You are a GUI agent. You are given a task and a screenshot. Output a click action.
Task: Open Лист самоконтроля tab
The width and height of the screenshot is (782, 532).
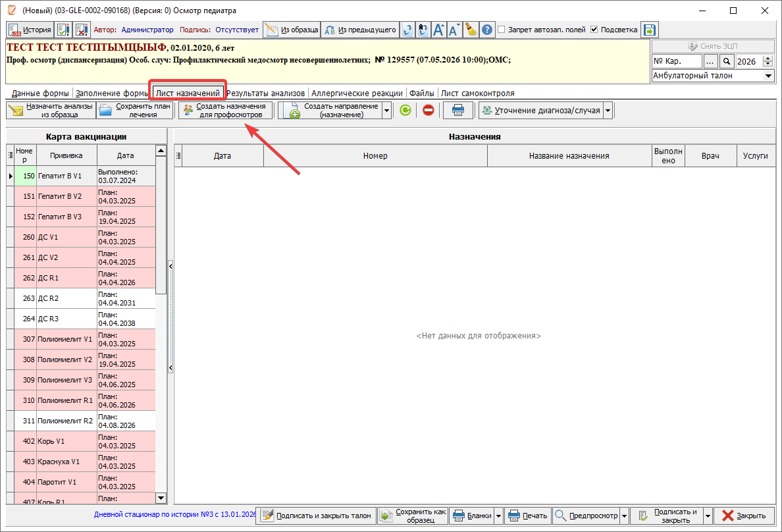pos(478,93)
